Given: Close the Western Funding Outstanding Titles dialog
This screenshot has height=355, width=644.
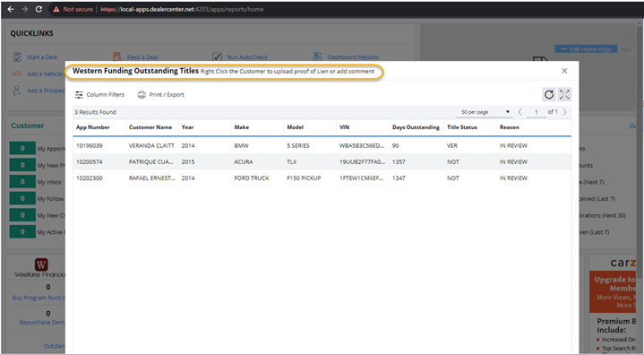Looking at the screenshot, I should click(x=564, y=71).
